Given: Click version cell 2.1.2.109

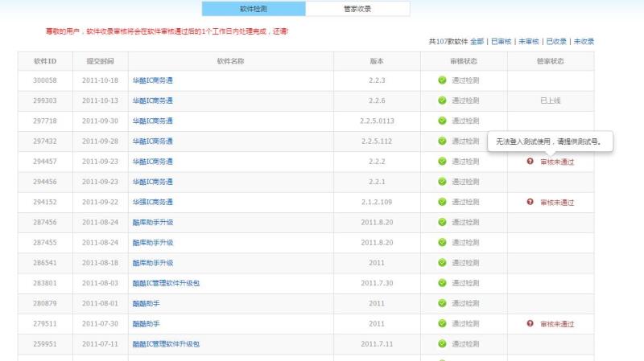Looking at the screenshot, I should (x=377, y=202).
